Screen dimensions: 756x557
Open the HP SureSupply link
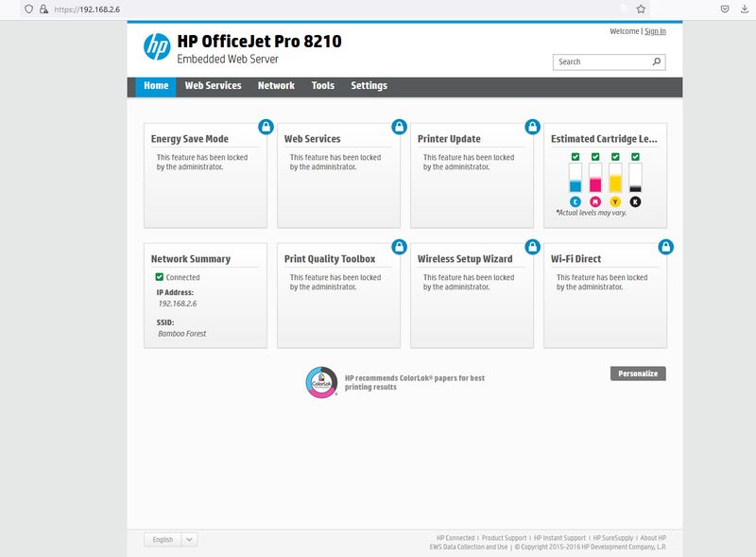point(612,538)
